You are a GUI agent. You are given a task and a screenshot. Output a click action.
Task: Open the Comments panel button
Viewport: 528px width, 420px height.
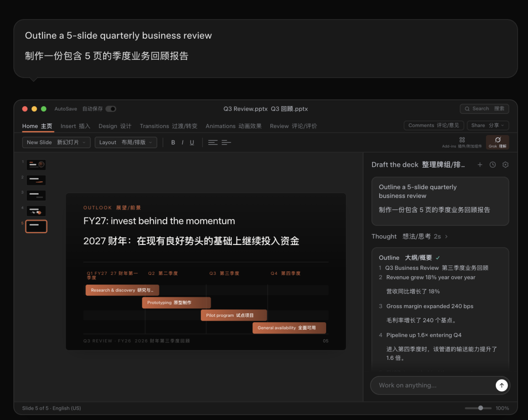coord(434,125)
